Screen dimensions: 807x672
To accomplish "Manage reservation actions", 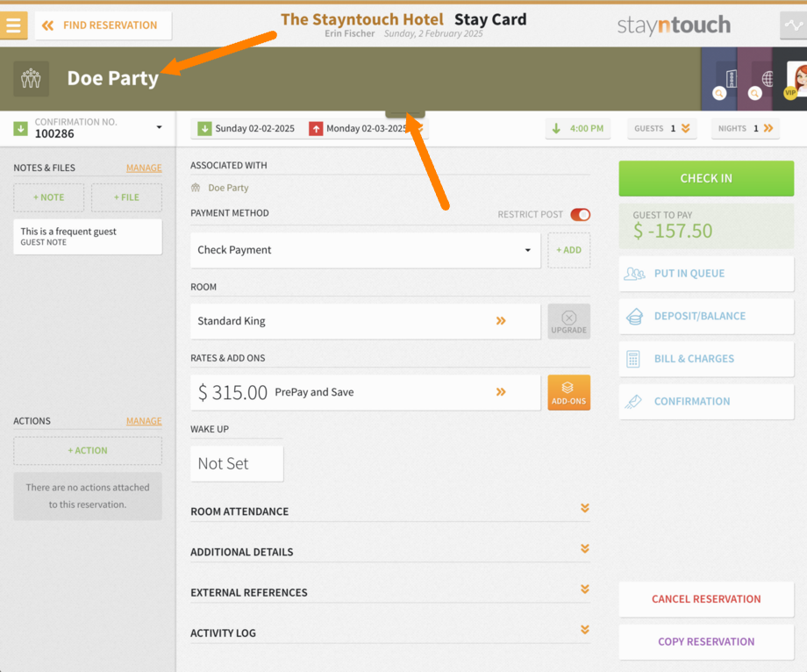I will tap(144, 421).
